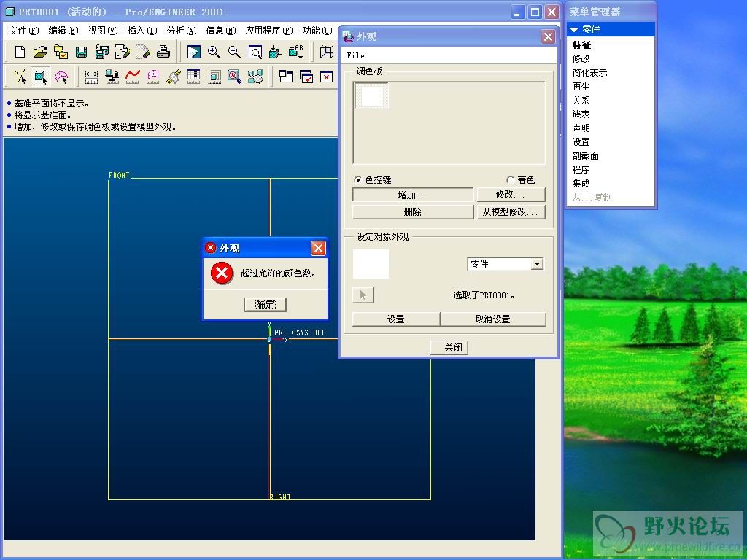The height and width of the screenshot is (560, 747).
Task: Print using the printer icon
Action: 163,52
